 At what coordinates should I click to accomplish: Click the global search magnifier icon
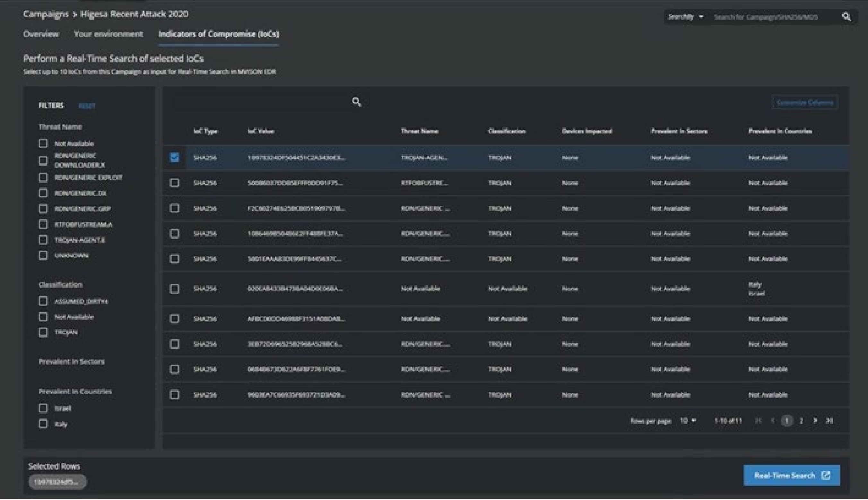click(846, 16)
